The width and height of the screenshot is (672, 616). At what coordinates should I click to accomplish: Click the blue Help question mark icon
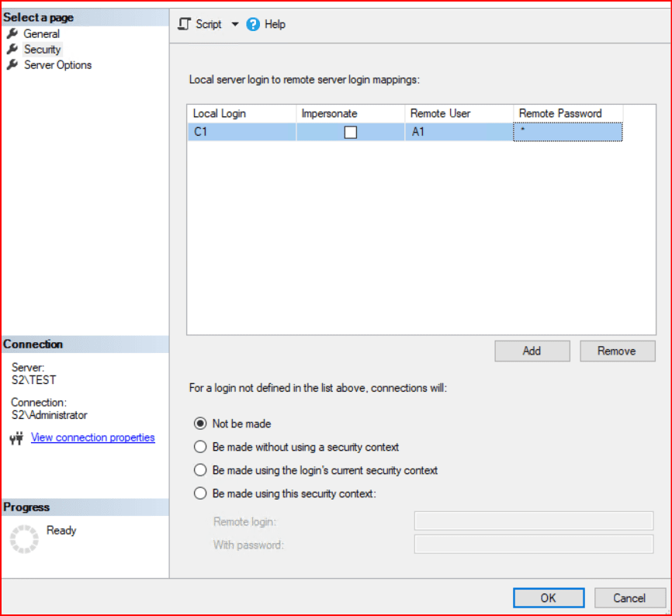(x=253, y=25)
